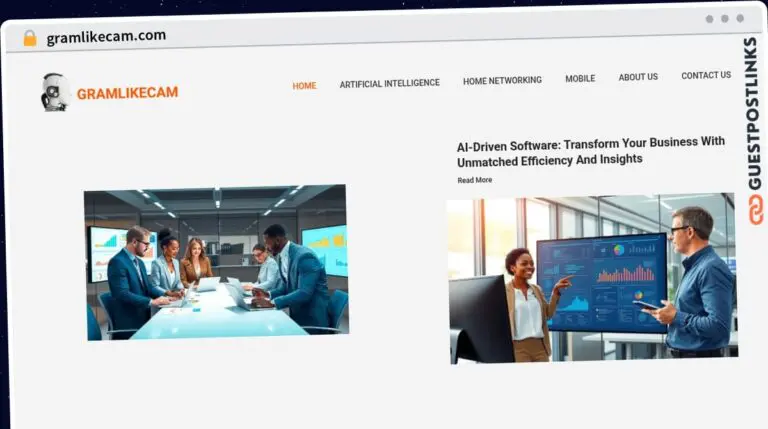Screen dimensions: 768x429
Task: Click the first window control dot
Action: (709, 19)
